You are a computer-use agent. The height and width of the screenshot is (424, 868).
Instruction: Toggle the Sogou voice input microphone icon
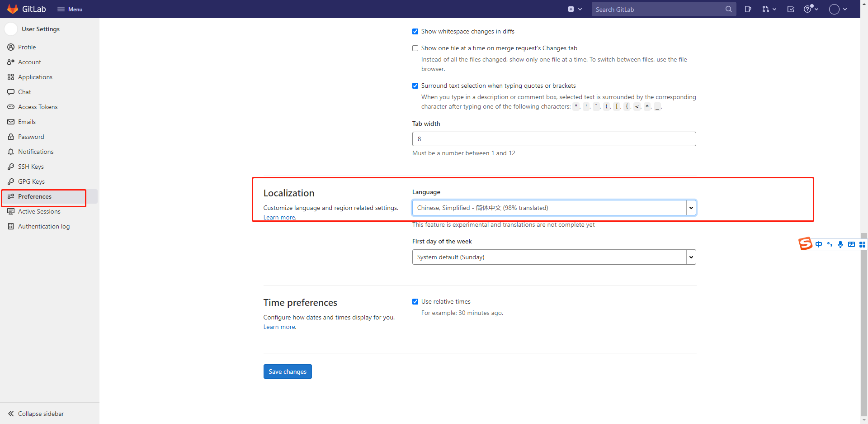tap(840, 244)
